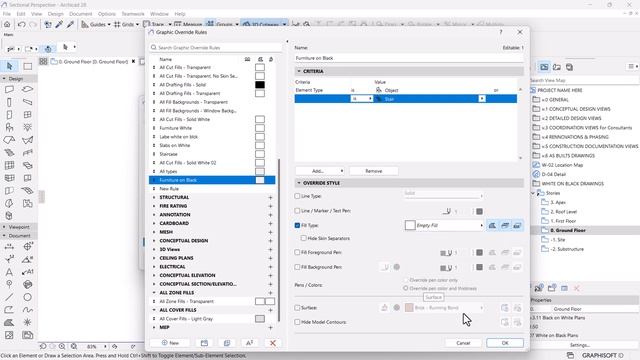Open the Help menu

pos(180,14)
